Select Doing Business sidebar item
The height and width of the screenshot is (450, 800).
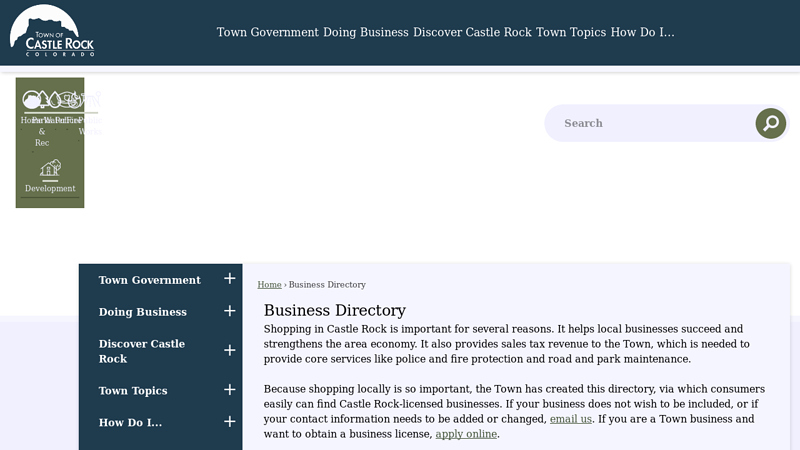click(x=143, y=312)
